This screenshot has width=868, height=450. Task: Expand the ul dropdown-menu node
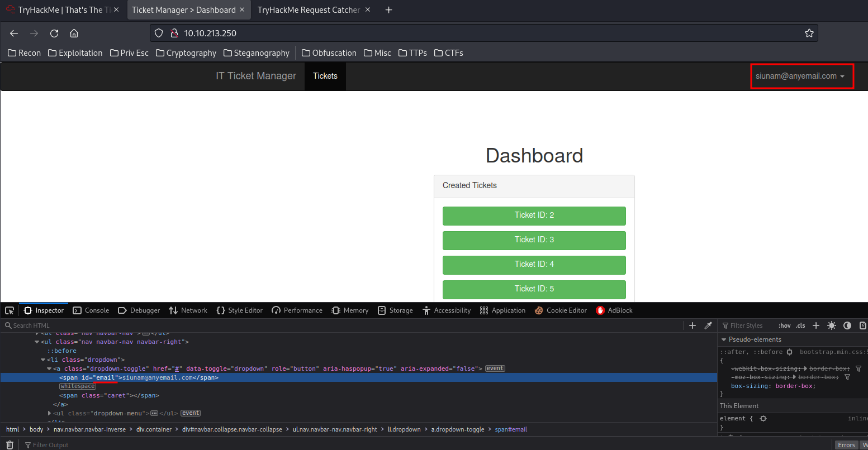click(x=50, y=414)
